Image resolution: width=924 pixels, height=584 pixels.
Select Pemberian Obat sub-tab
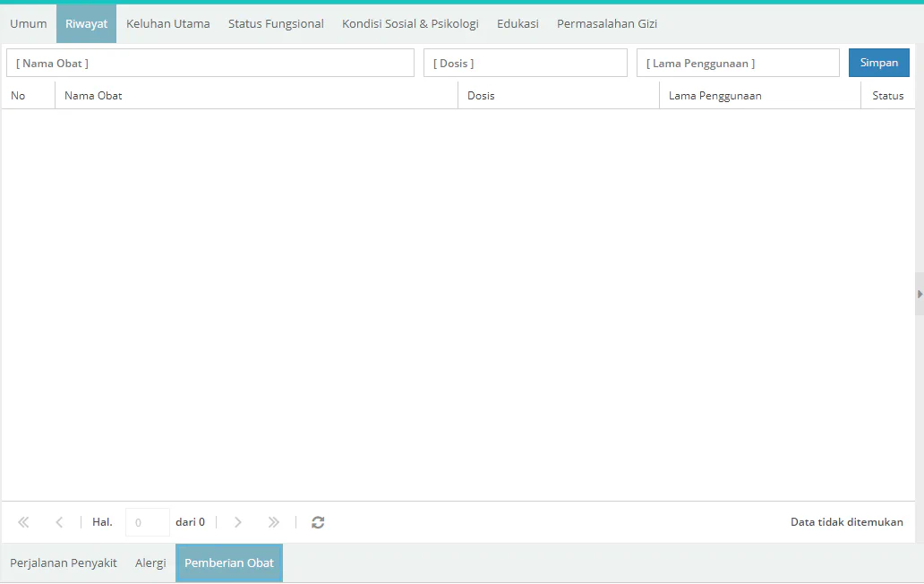[229, 563]
